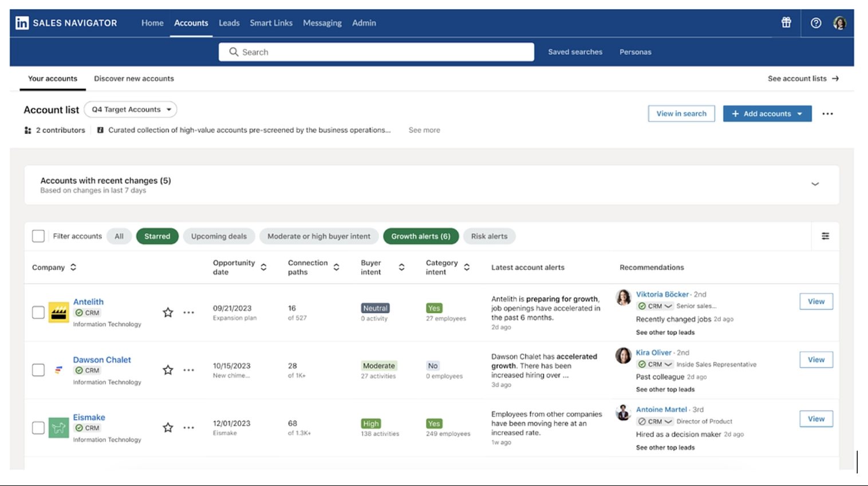Click Viktoria Böcker's profile photo
Viewport: 868px width, 486px height.
[x=623, y=297]
